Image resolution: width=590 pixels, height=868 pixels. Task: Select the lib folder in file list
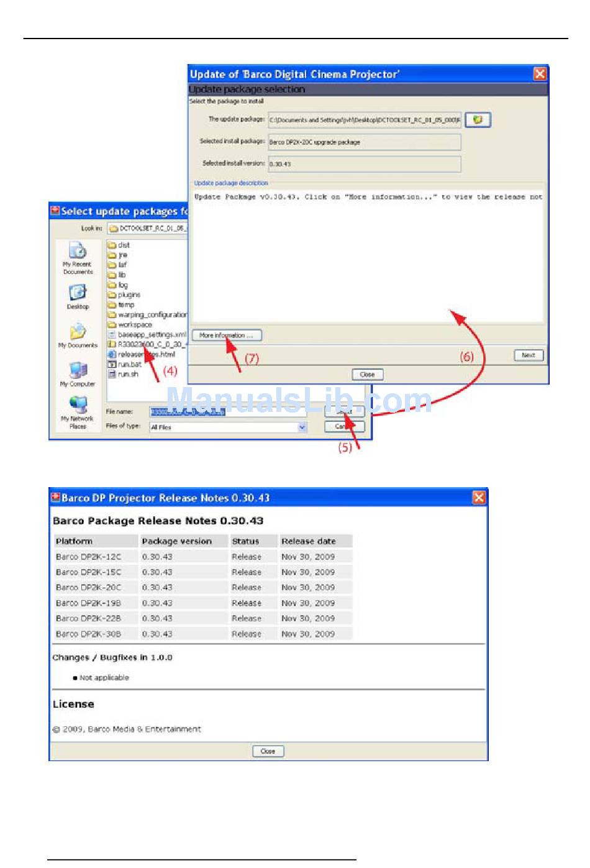tap(117, 275)
